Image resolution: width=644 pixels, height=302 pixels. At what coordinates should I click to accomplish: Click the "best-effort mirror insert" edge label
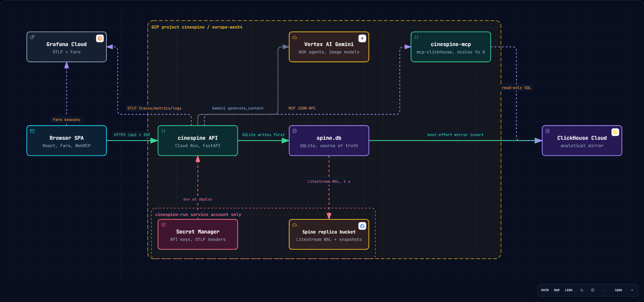pos(456,135)
